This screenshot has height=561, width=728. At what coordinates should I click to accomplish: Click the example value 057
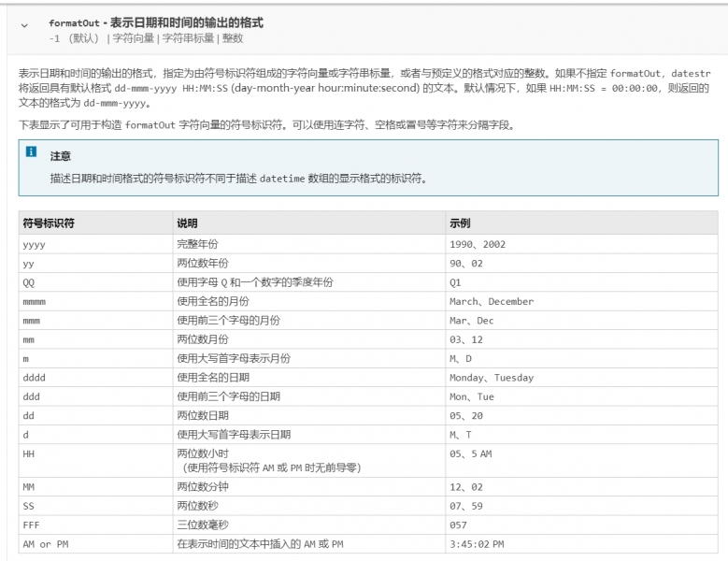click(x=458, y=525)
